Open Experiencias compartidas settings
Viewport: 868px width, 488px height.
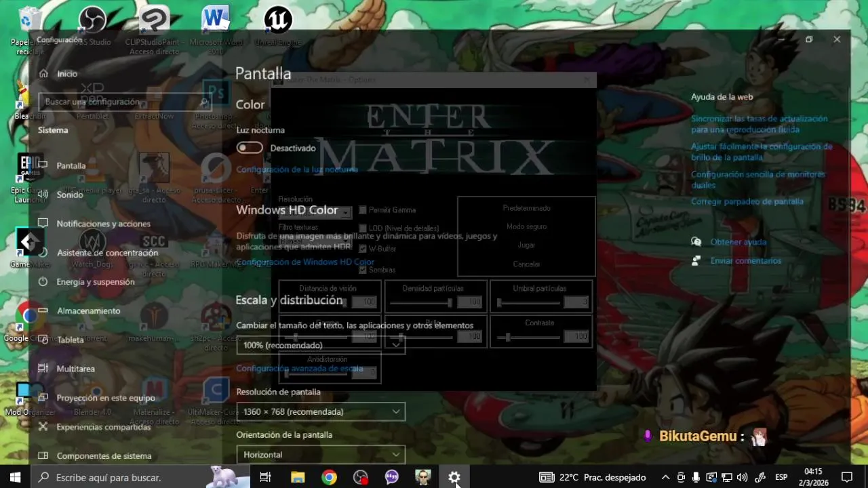click(x=104, y=427)
